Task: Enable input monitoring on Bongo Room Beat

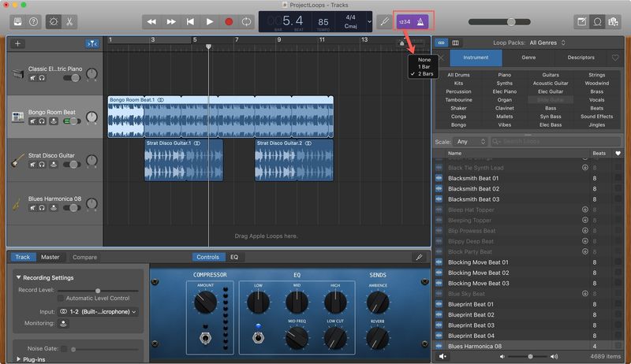Action: 54,121
